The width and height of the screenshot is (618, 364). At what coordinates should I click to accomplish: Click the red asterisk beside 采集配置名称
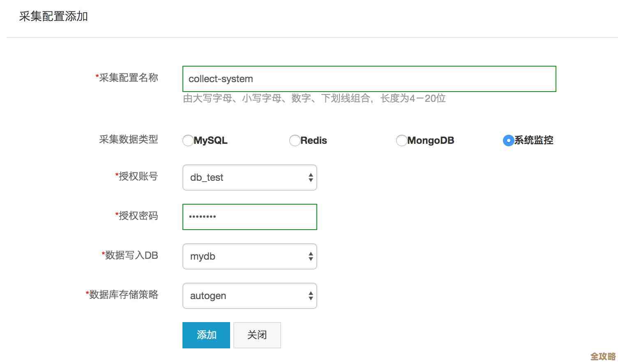[96, 76]
